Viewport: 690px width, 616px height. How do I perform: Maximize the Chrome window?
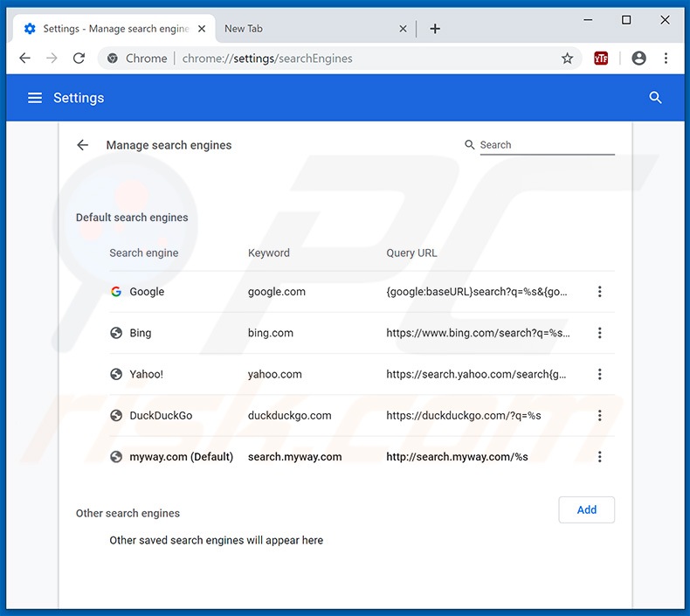tap(626, 20)
